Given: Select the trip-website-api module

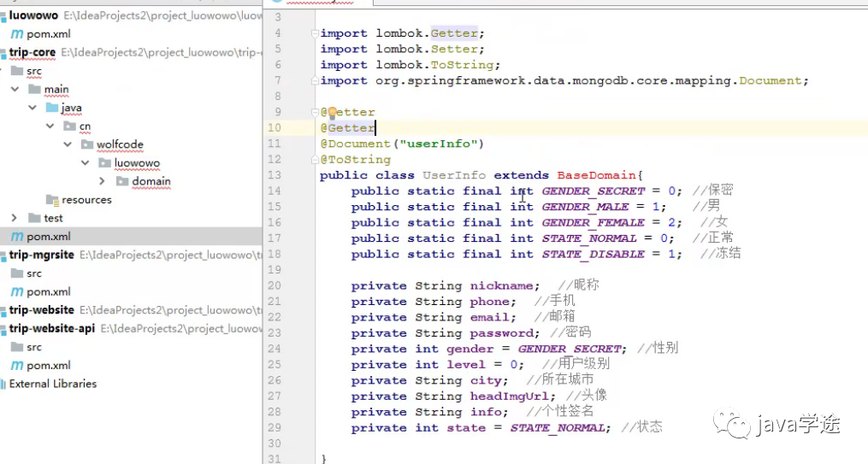Looking at the screenshot, I should [51, 329].
